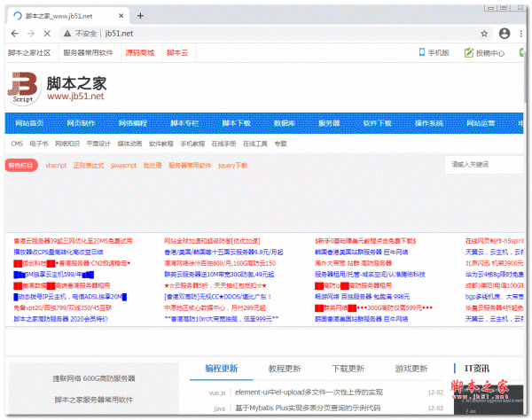Click the 投稿中心 icon link
This screenshot has height=420, width=532.
pos(483,53)
